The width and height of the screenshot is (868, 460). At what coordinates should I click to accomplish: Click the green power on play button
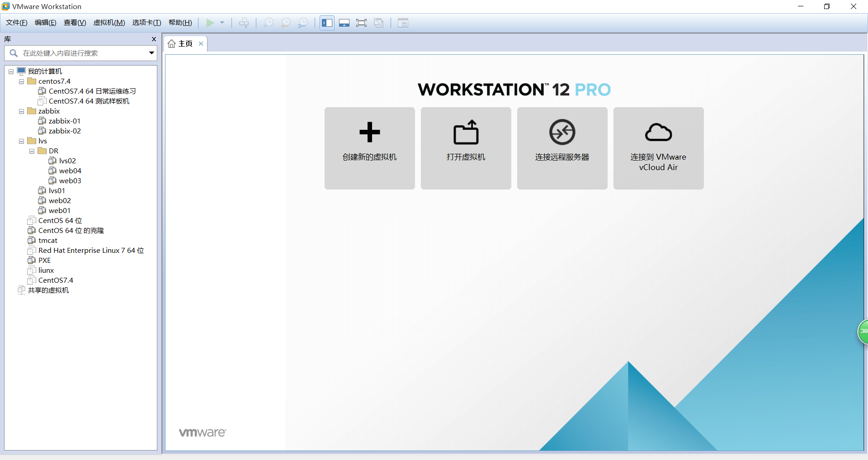tap(210, 23)
